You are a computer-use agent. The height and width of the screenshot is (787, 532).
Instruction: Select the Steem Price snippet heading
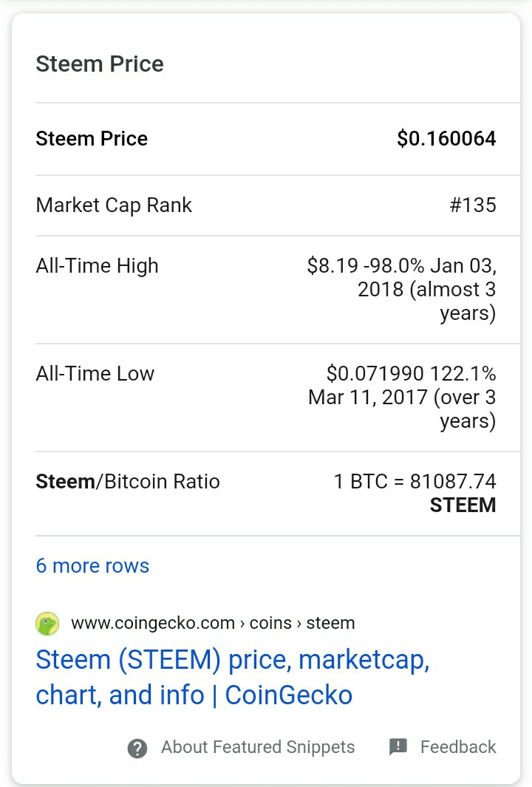pyautogui.click(x=99, y=64)
